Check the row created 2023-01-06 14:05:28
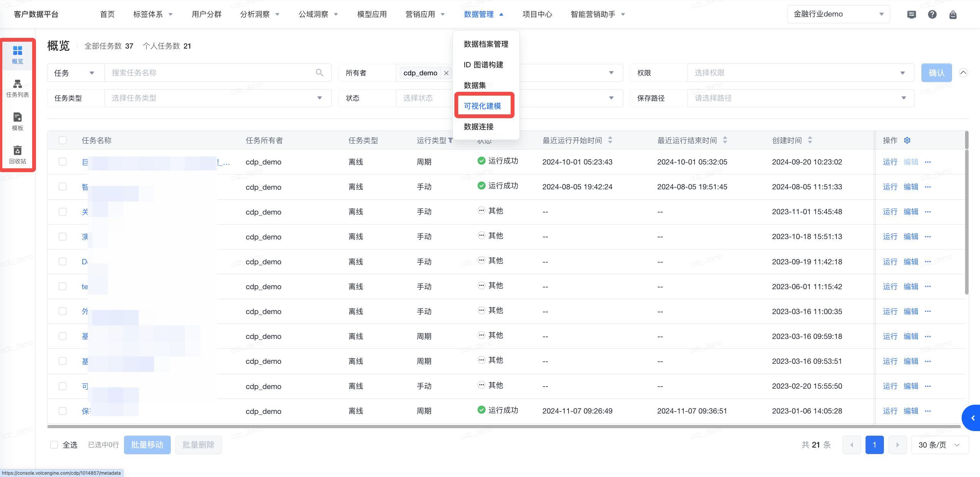The width and height of the screenshot is (980, 477). pos(63,411)
